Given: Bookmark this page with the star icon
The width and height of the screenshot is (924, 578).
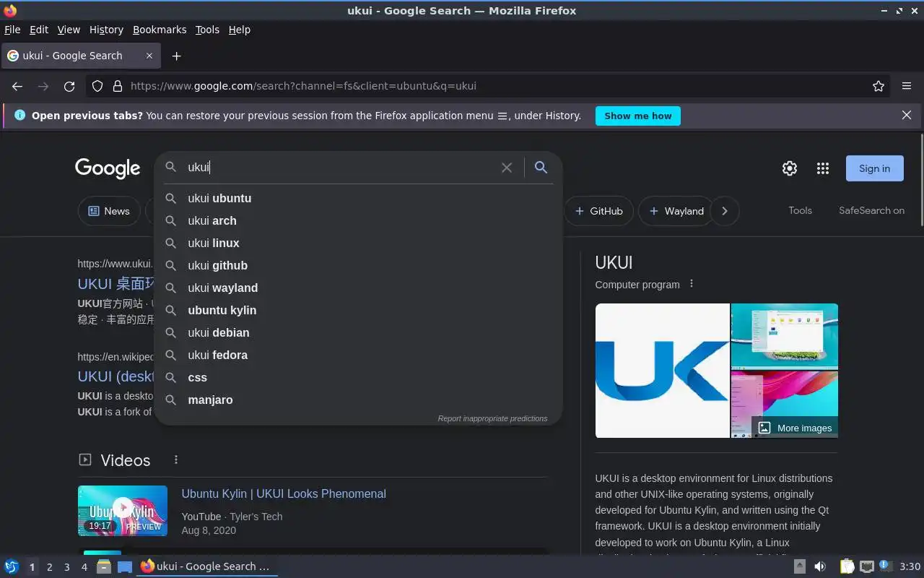Looking at the screenshot, I should tap(879, 86).
